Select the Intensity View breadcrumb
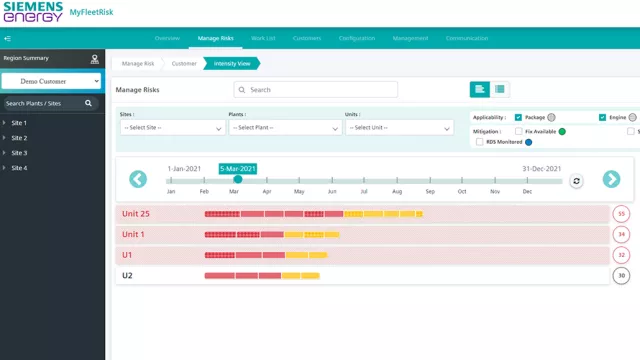640x360 pixels. point(232,64)
